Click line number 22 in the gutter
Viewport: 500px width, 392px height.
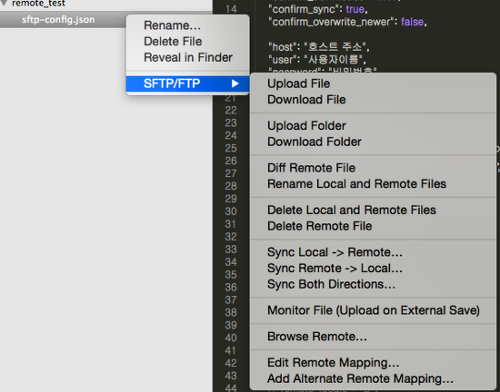click(231, 110)
